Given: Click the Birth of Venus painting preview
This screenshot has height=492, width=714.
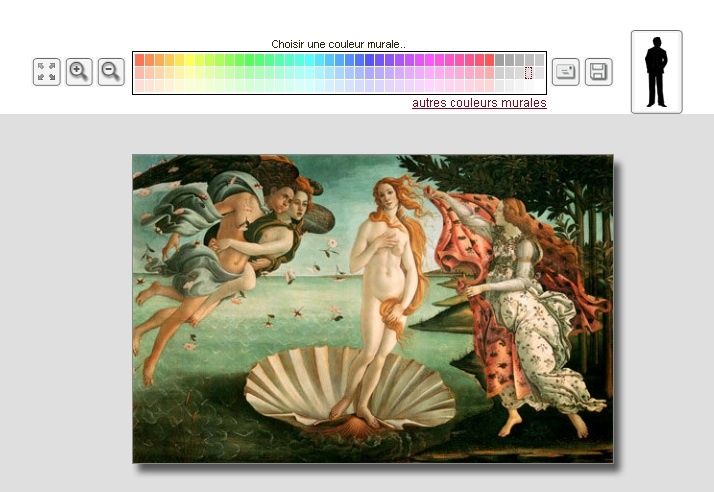Looking at the screenshot, I should [x=372, y=308].
